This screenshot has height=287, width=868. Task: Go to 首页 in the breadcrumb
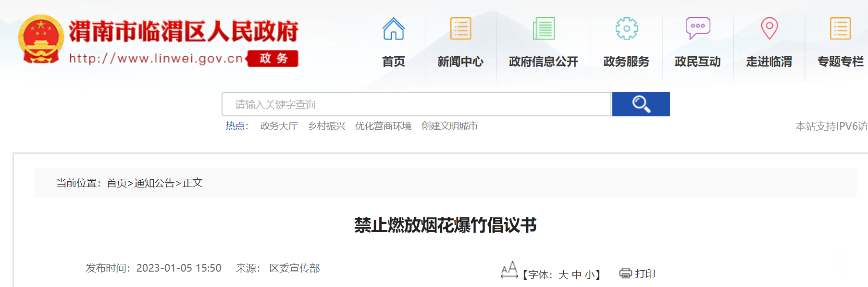tap(116, 183)
